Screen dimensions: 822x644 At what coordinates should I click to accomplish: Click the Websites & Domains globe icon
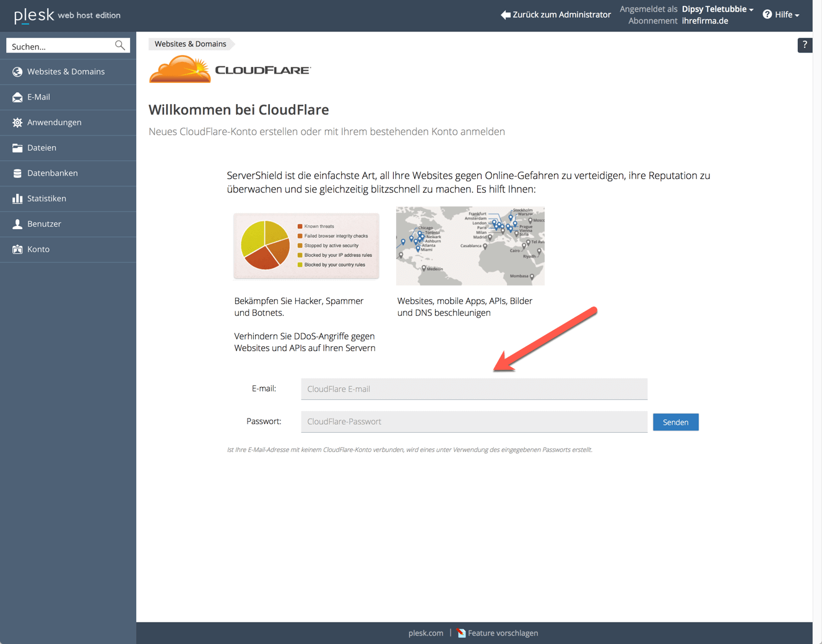pos(17,72)
